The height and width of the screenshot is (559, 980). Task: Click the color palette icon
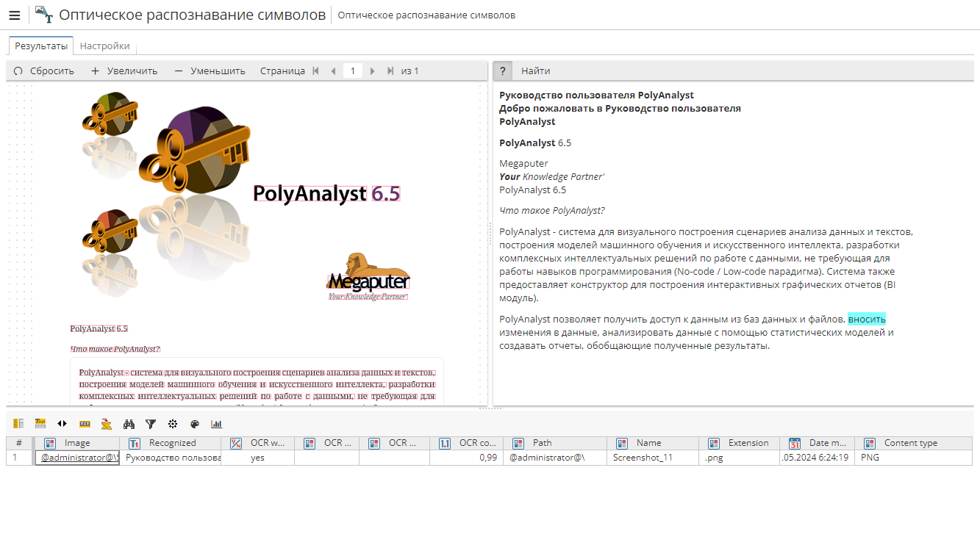195,424
